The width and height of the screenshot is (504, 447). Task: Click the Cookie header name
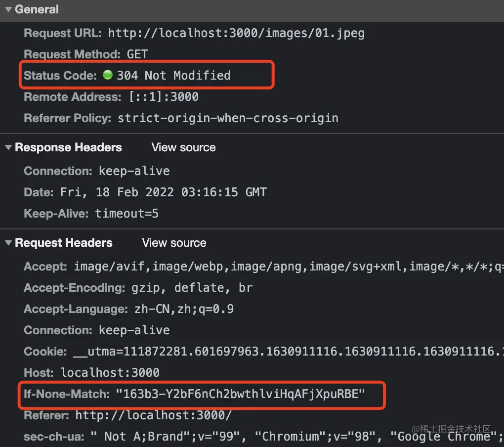point(45,351)
